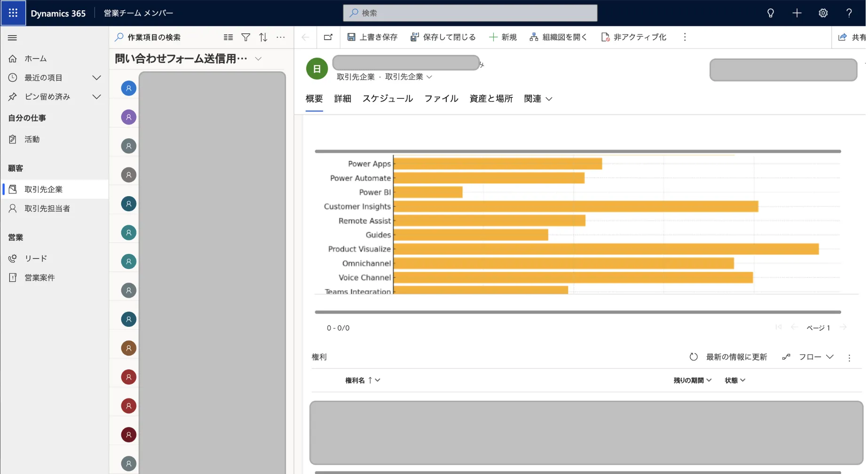868x474 pixels.
Task: Click the back arrow in command bar
Action: 305,37
